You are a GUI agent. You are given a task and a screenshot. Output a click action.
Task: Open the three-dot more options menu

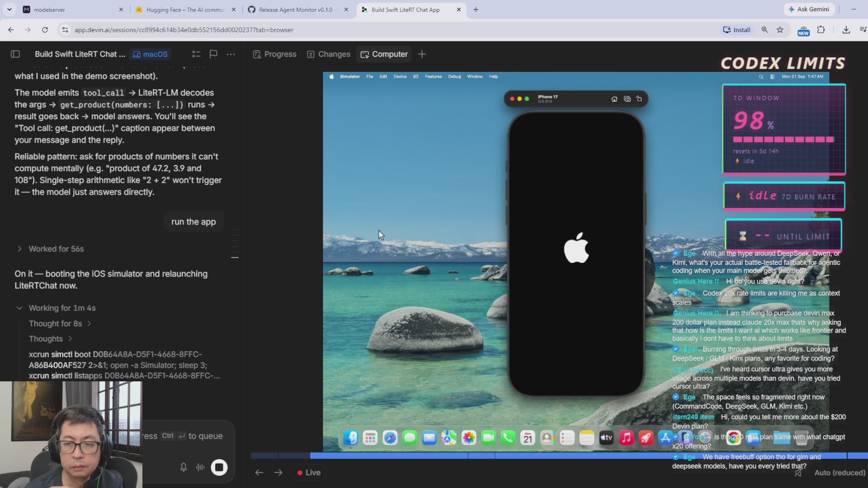[x=231, y=54]
